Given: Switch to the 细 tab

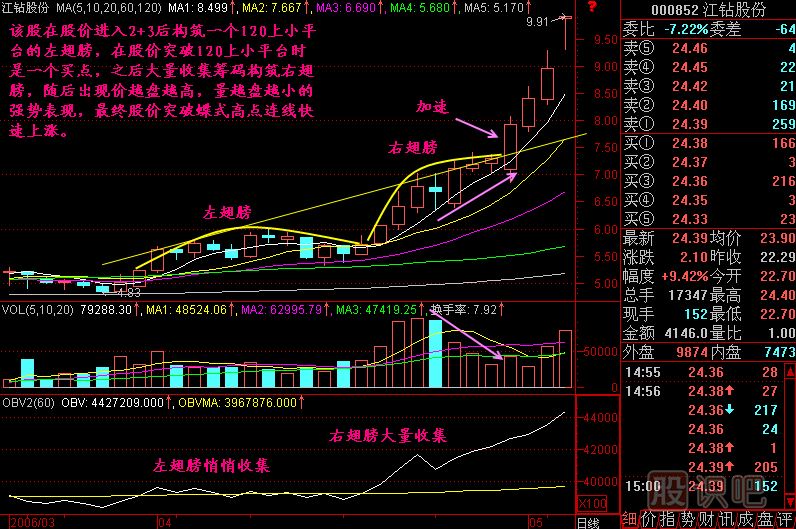Looking at the screenshot, I should pos(628,520).
